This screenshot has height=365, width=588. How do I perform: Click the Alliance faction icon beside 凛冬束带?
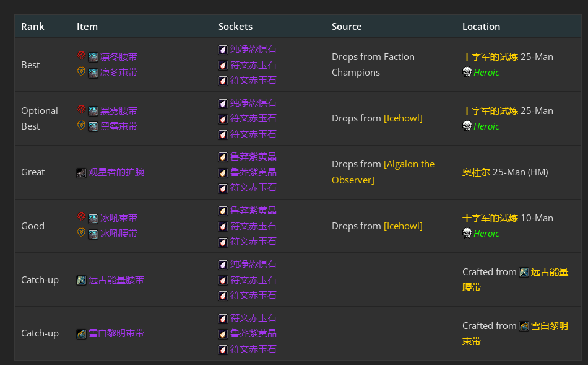coord(81,72)
